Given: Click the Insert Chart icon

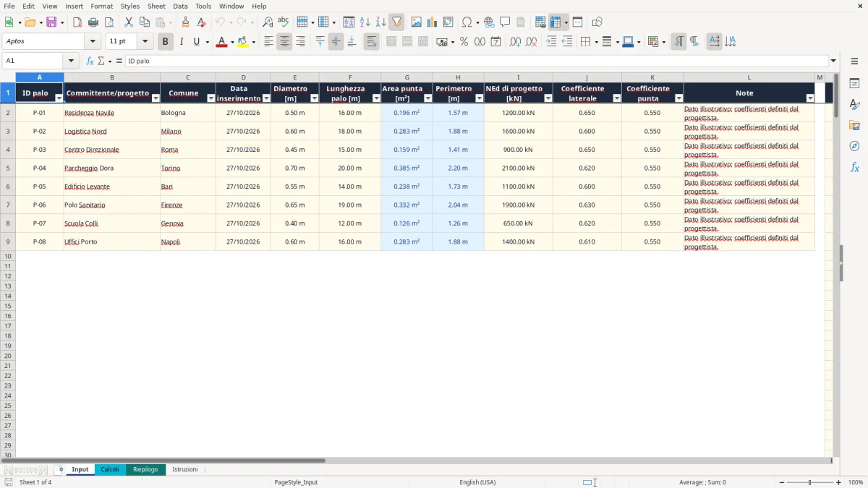Looking at the screenshot, I should click(432, 22).
